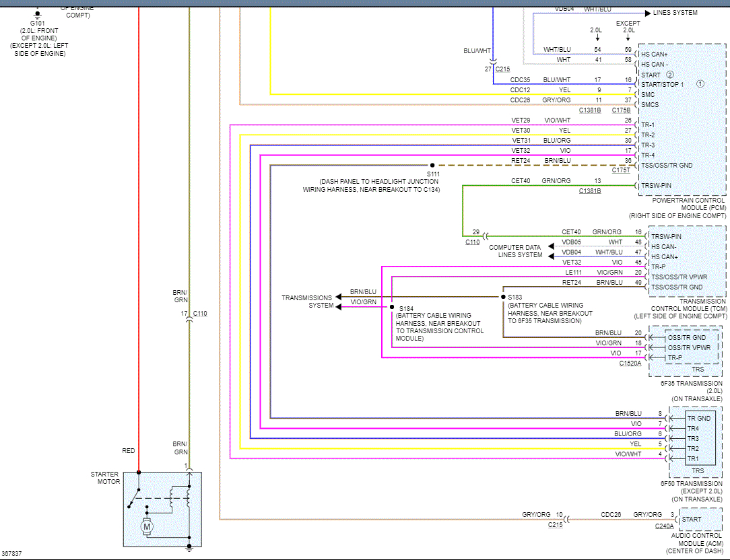This screenshot has width=730, height=560.
Task: Click ground symbol beneath the starter motor
Action: tap(189, 547)
